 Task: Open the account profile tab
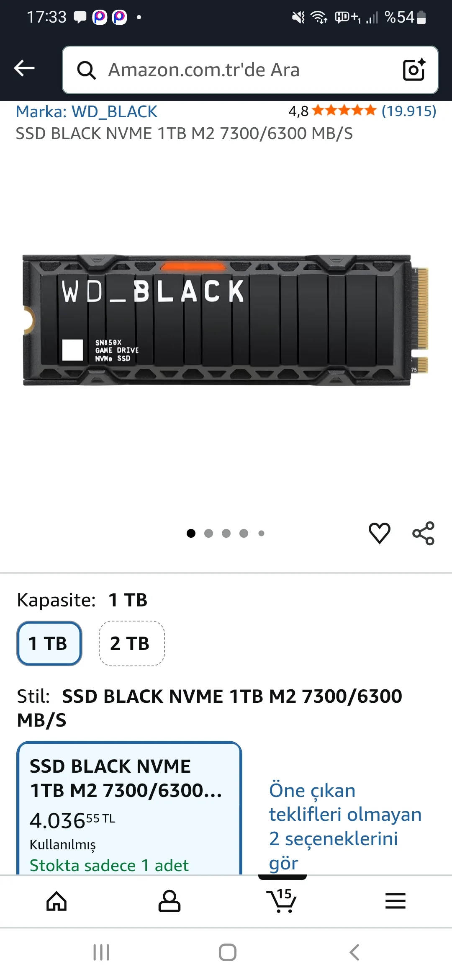169,901
